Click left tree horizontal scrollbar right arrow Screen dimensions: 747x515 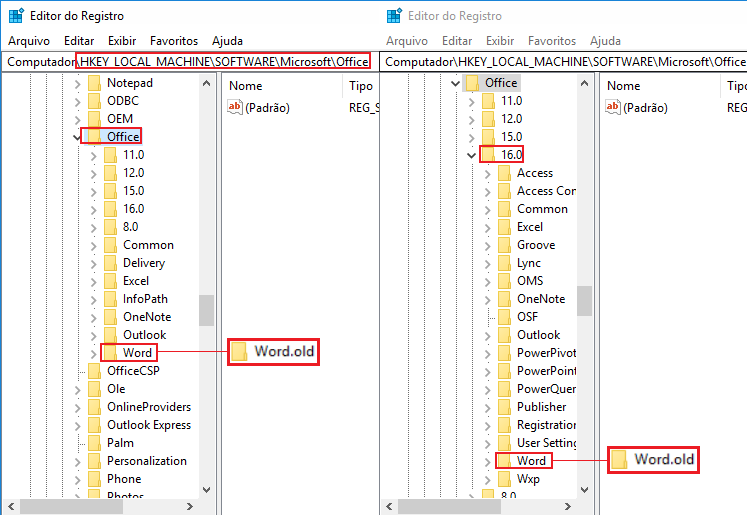190,506
